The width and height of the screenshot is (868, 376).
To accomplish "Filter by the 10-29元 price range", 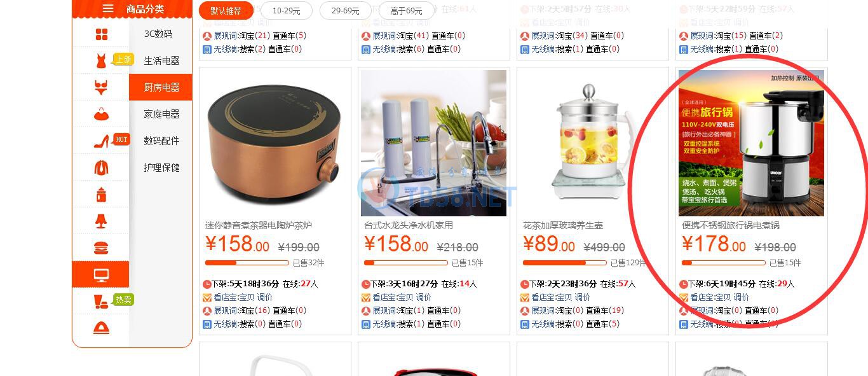I will [x=286, y=11].
